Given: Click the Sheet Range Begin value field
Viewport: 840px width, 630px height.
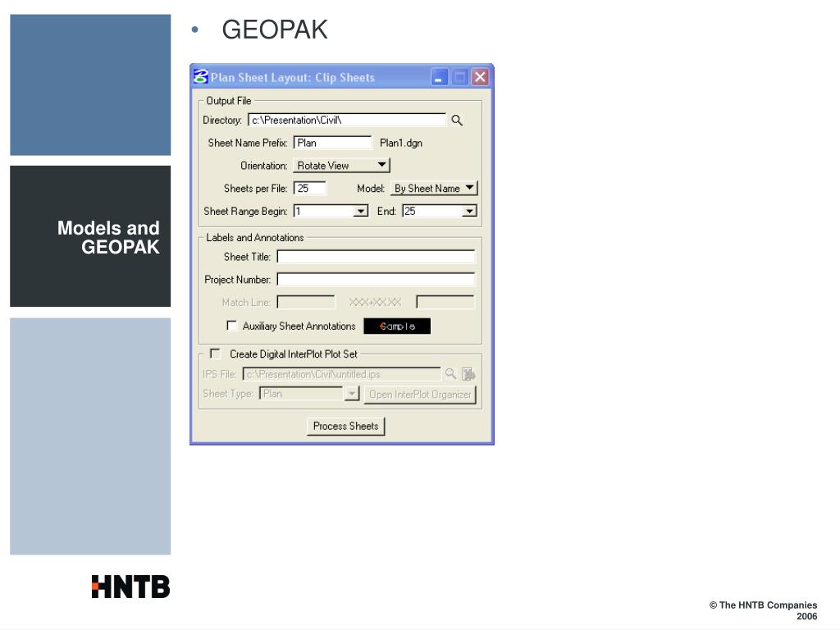Looking at the screenshot, I should pyautogui.click(x=323, y=211).
